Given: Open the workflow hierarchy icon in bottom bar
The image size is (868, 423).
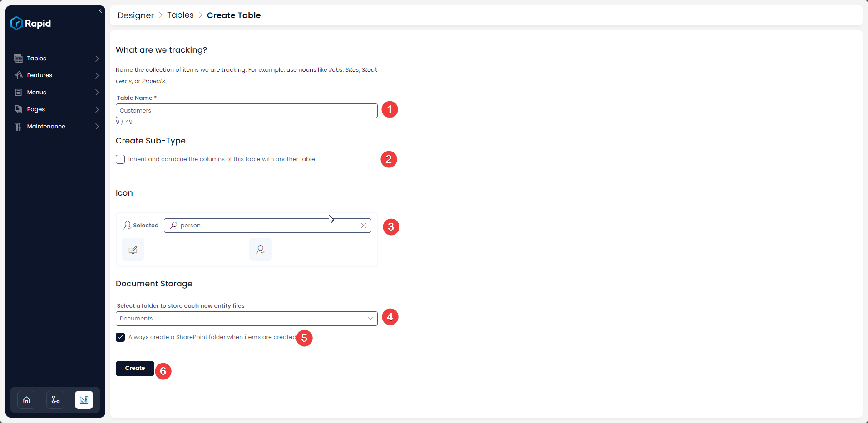Looking at the screenshot, I should point(55,400).
